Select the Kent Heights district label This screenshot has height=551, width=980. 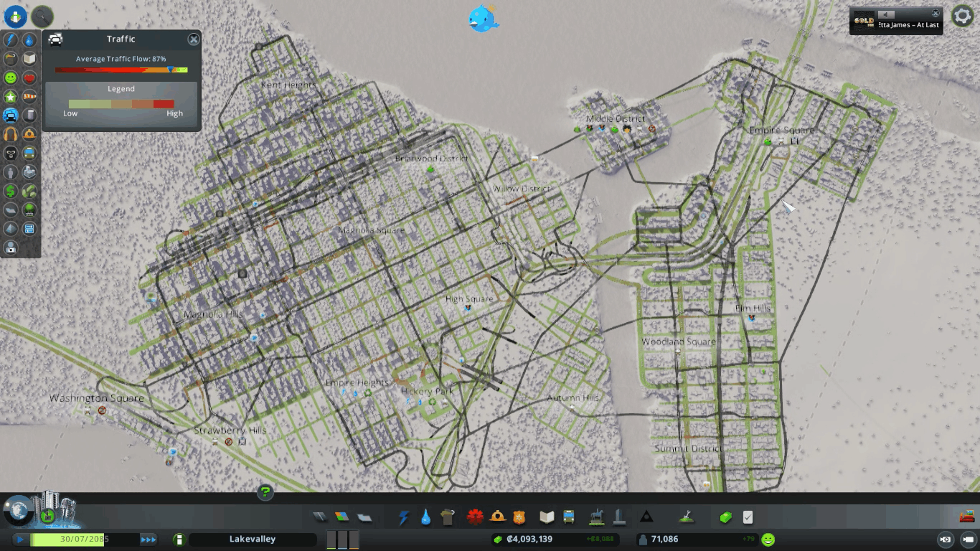(x=288, y=85)
